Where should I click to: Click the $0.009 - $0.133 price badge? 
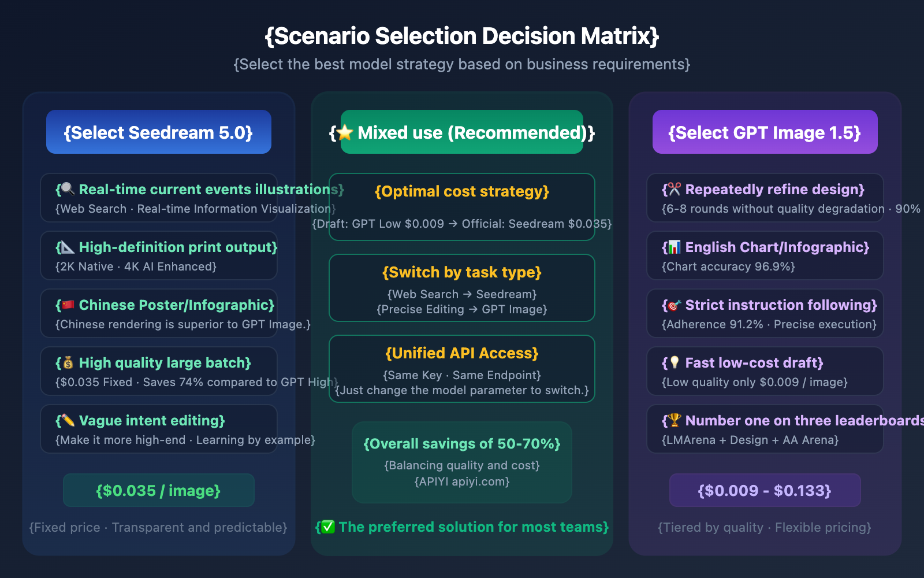[x=765, y=490]
